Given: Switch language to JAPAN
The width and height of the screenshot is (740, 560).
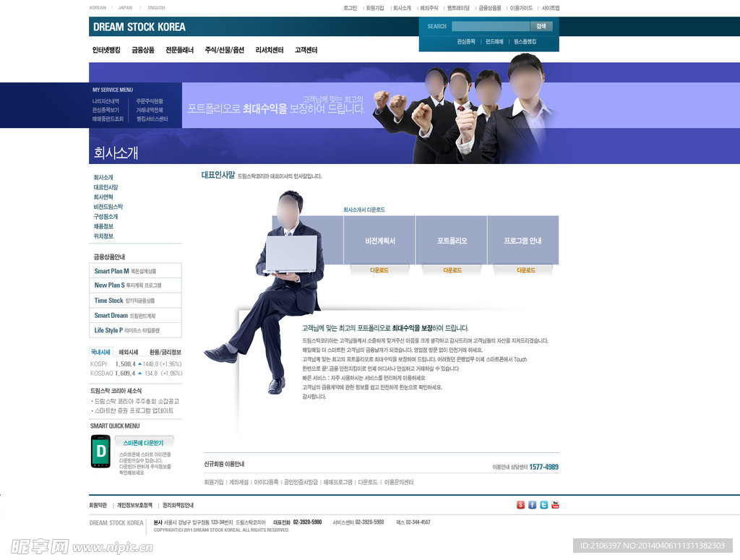Looking at the screenshot, I should [125, 7].
